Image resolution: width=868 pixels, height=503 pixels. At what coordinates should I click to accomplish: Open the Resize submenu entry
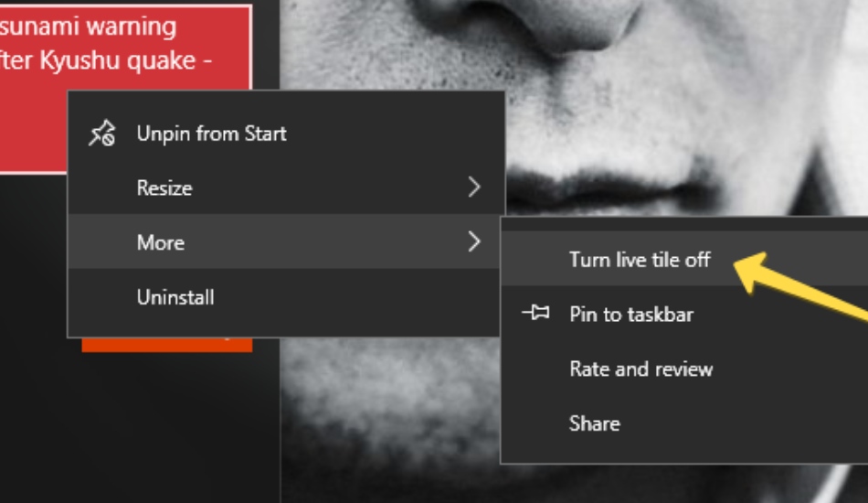(286, 187)
